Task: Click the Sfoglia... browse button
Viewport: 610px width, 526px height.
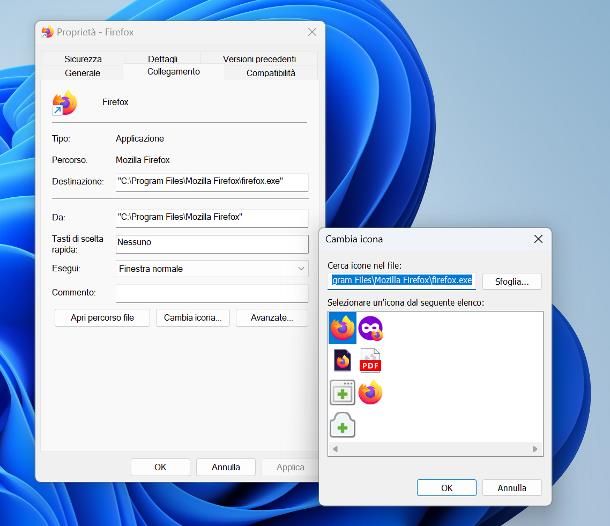Action: [512, 282]
